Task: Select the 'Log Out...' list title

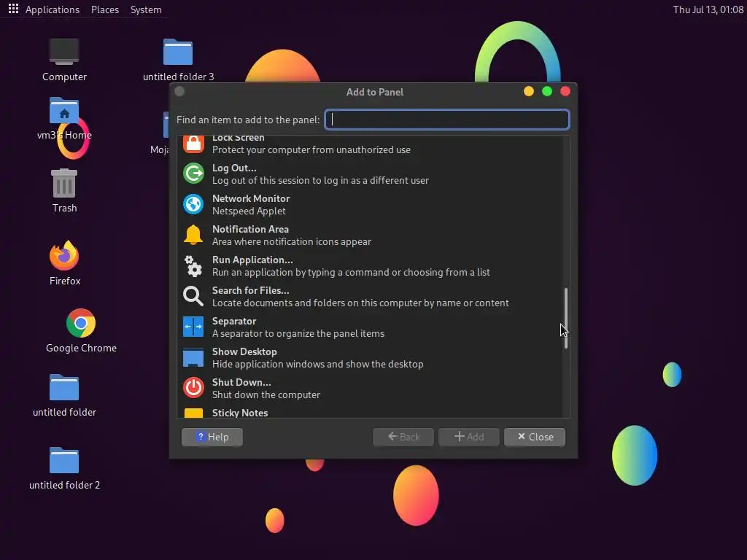Action: pyautogui.click(x=234, y=168)
